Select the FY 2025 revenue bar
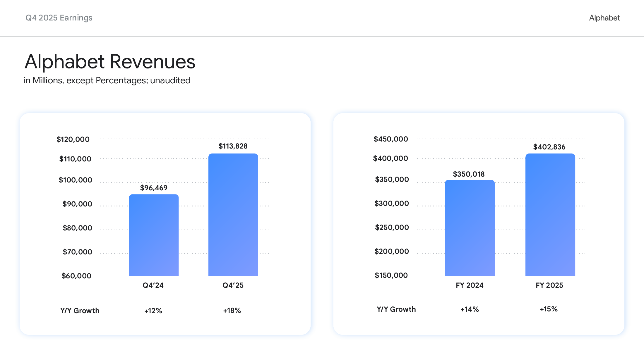Image resolution: width=644 pixels, height=362 pixels. tap(550, 215)
